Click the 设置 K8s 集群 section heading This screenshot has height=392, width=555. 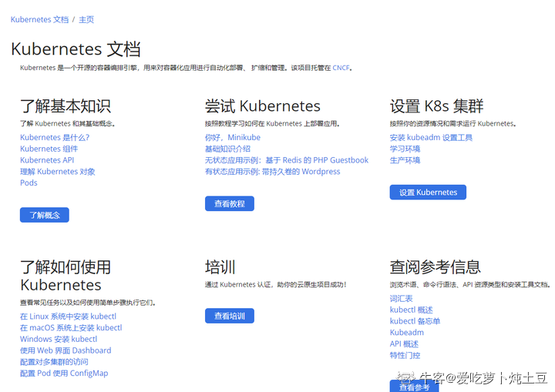(x=436, y=106)
